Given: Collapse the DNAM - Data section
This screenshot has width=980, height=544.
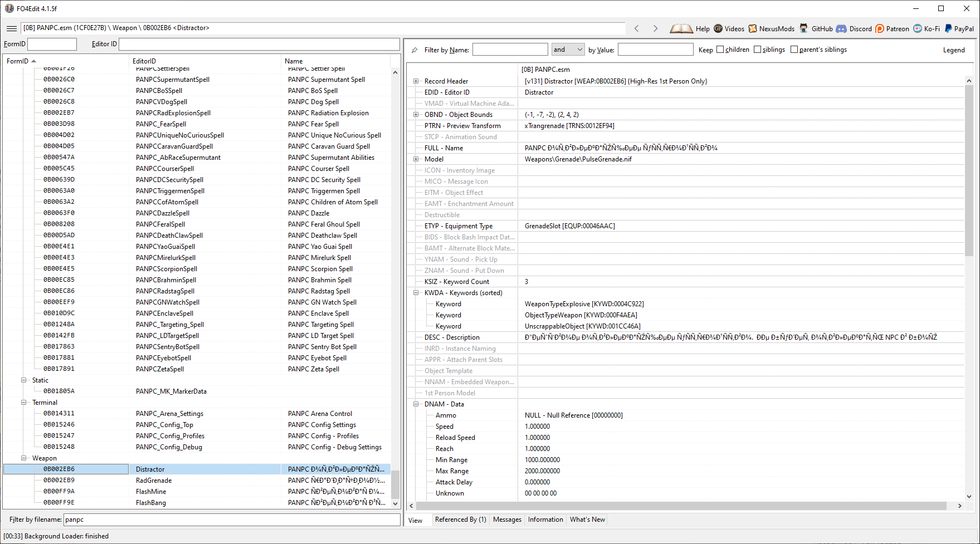Looking at the screenshot, I should pos(416,404).
